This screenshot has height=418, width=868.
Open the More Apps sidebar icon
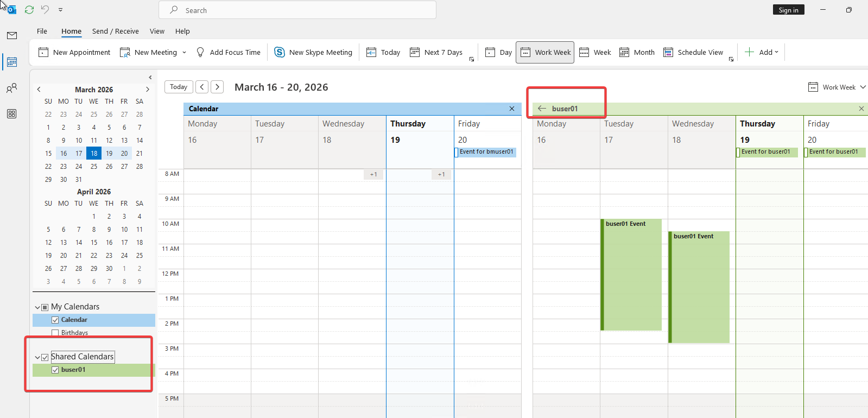tap(12, 114)
